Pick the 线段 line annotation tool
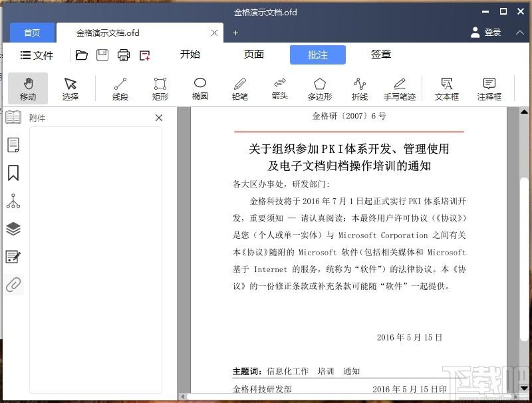Image resolution: width=532 pixels, height=403 pixels. pyautogui.click(x=120, y=88)
